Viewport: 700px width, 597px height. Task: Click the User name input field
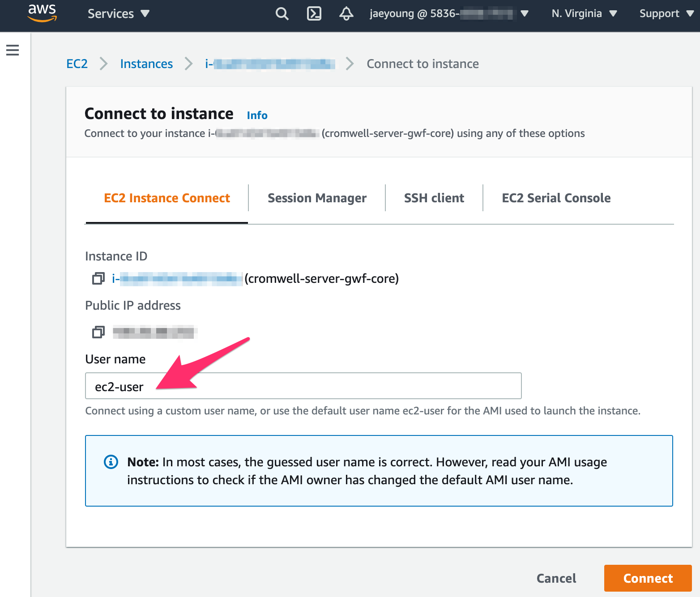tap(303, 386)
